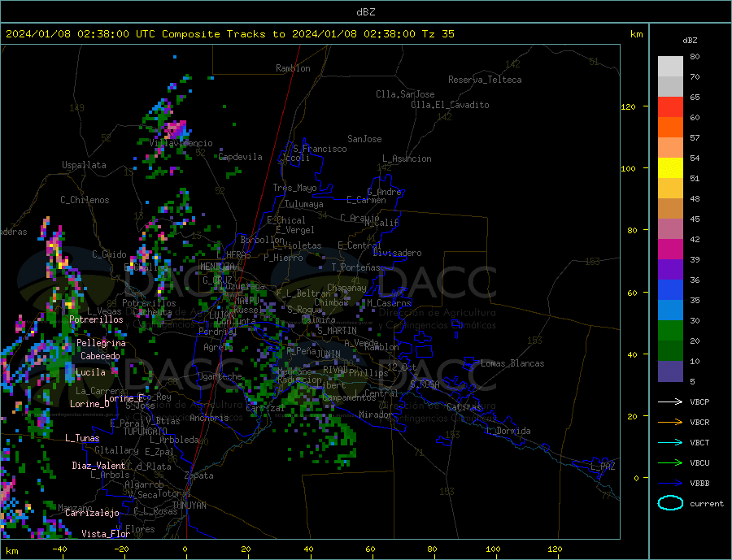Select the S_MARTIN label

pyautogui.click(x=337, y=331)
